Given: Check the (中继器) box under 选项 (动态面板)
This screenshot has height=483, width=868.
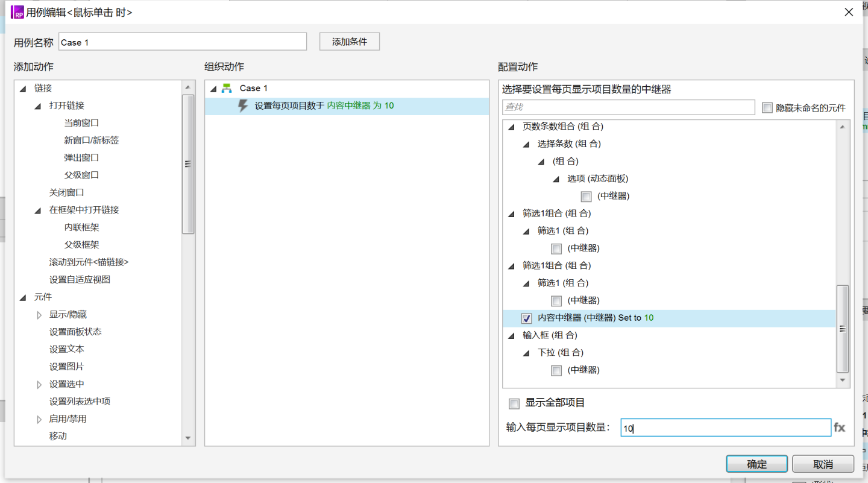Looking at the screenshot, I should [x=586, y=197].
